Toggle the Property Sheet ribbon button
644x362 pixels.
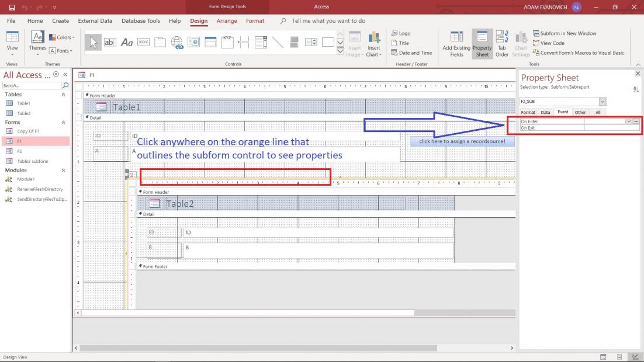tap(482, 44)
